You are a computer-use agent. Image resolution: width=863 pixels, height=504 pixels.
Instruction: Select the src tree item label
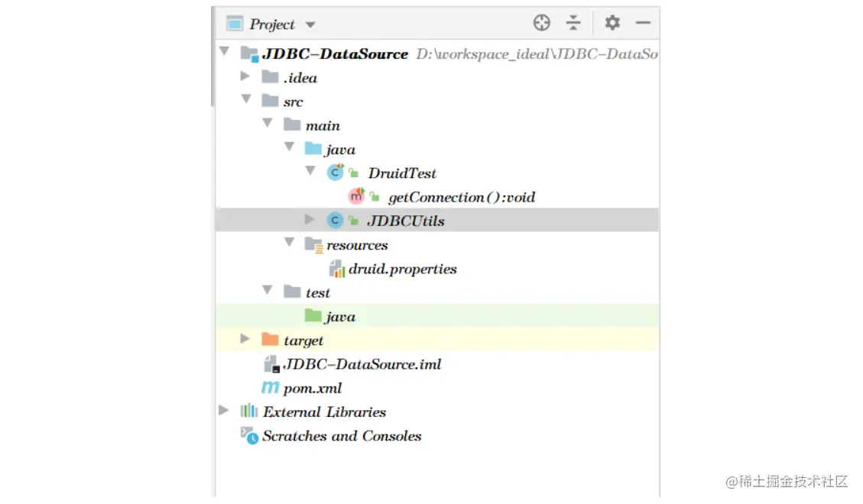tap(294, 102)
